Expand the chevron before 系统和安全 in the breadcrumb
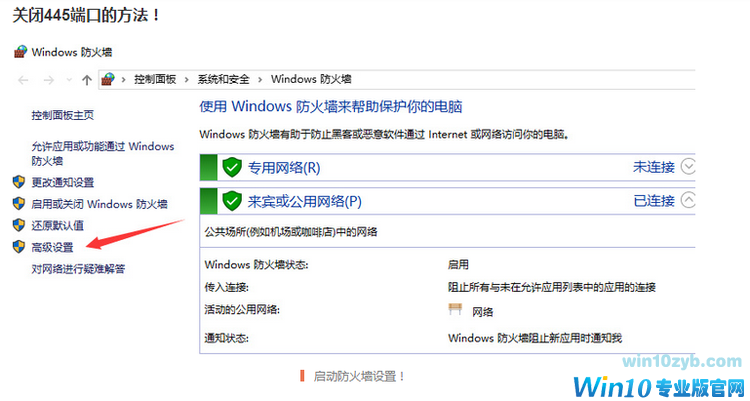750x401 pixels. tap(187, 79)
